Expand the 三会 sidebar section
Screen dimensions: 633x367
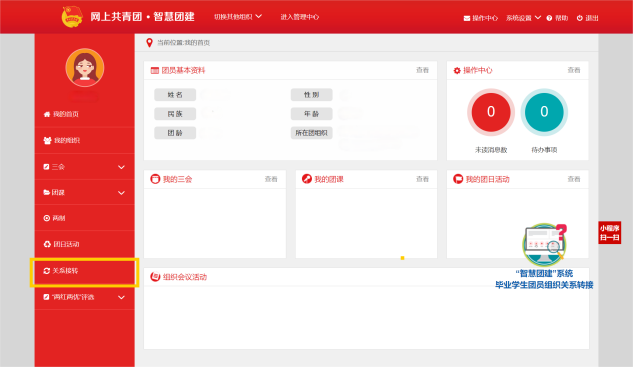tap(84, 167)
